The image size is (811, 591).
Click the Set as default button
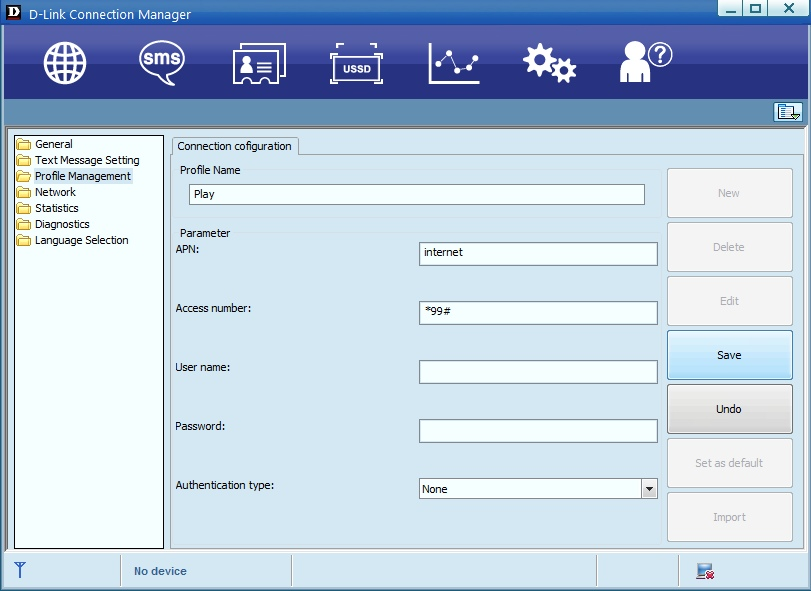point(730,463)
